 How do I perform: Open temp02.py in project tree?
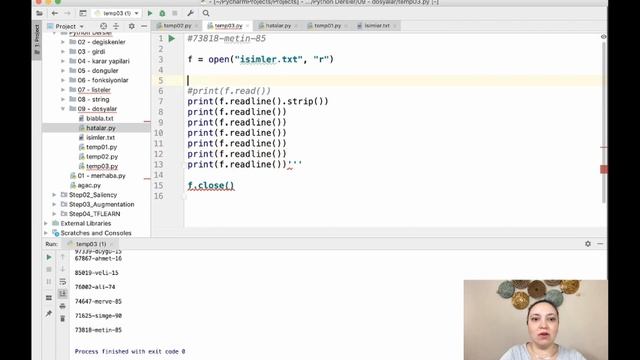pyautogui.click(x=102, y=157)
